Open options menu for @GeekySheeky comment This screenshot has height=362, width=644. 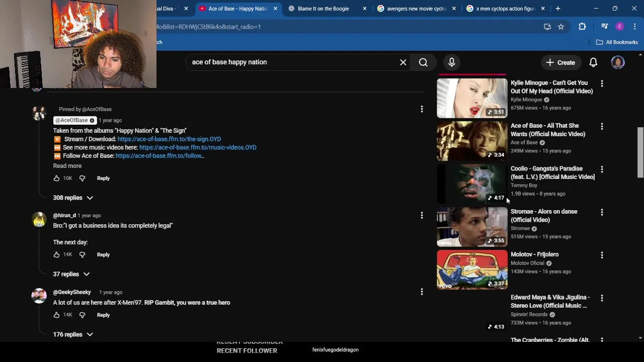[x=422, y=292]
